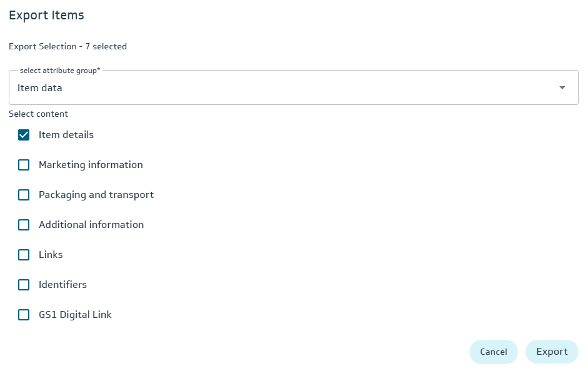Image resolution: width=588 pixels, height=371 pixels.
Task: Click the 'select attribute group' field label
Action: [x=59, y=71]
